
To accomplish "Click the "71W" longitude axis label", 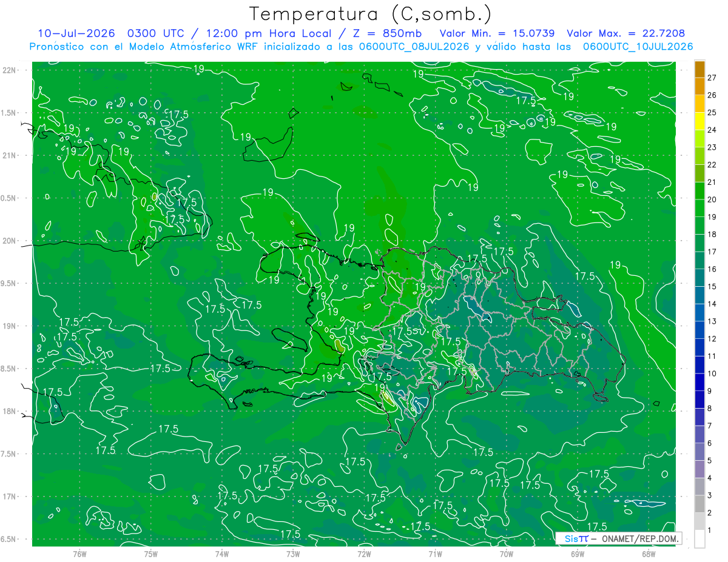I will (x=435, y=554).
